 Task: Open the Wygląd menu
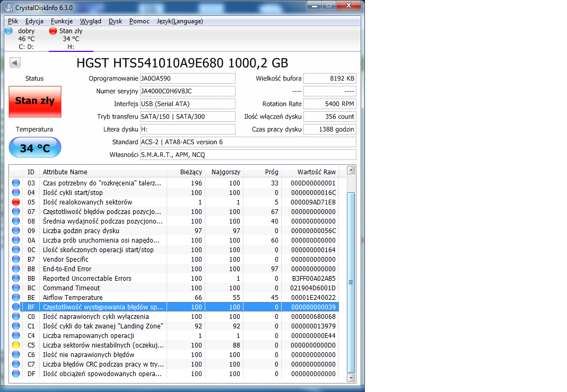tap(90, 21)
